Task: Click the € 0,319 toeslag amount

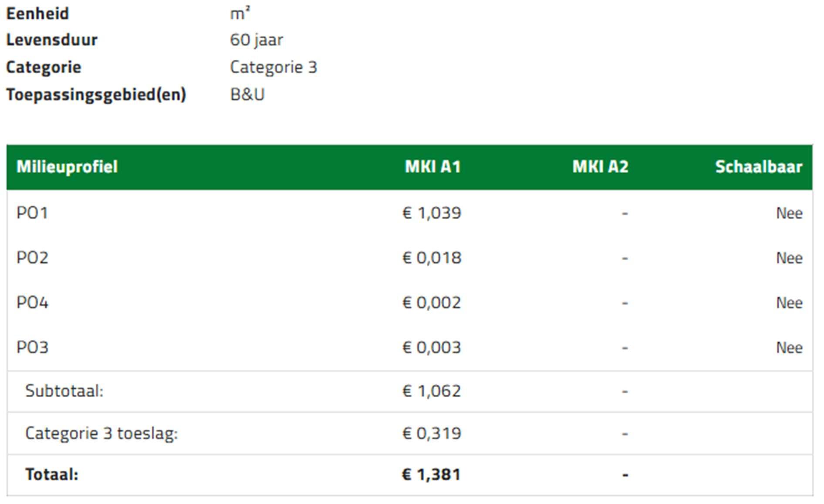Action: click(x=432, y=433)
